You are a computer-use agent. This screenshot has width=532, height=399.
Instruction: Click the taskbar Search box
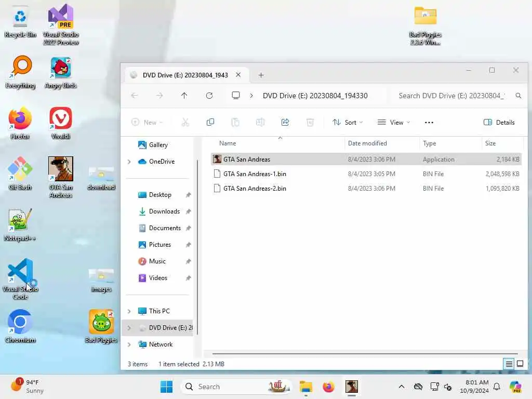pos(236,387)
